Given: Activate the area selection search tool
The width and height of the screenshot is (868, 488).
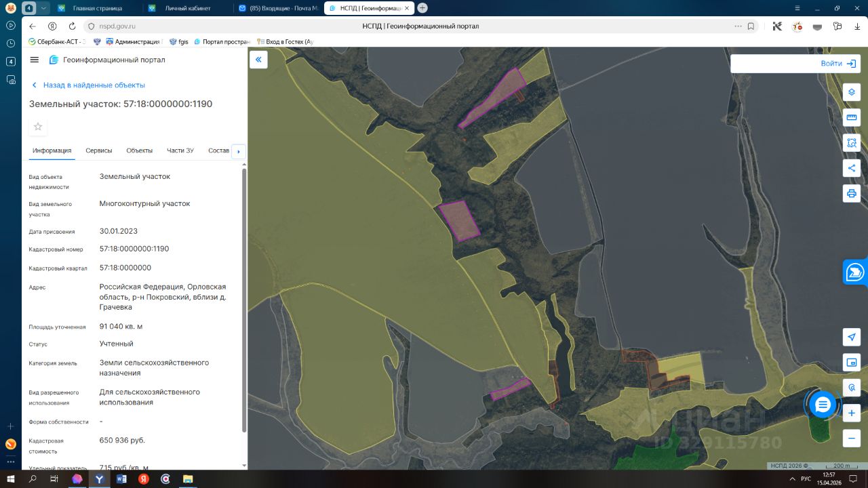Looking at the screenshot, I should pyautogui.click(x=852, y=143).
